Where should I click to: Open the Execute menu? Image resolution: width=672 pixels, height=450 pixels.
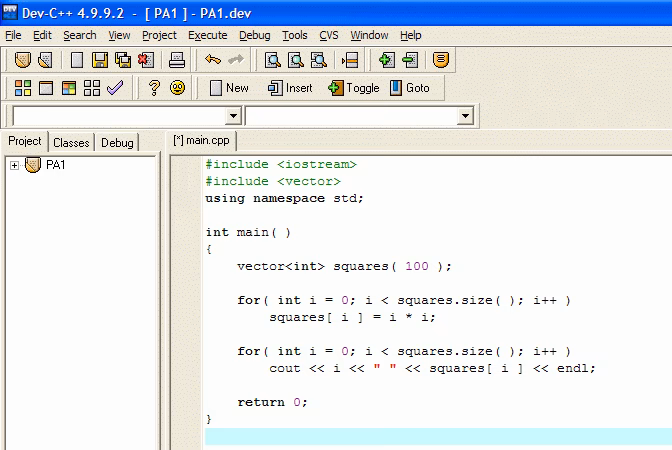click(x=208, y=35)
